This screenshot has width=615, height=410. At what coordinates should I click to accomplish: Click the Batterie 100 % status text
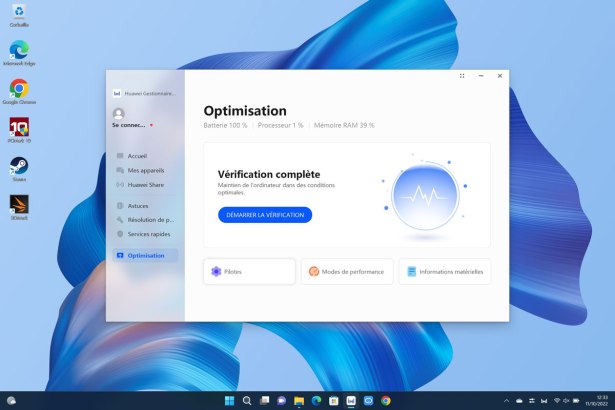tap(225, 125)
